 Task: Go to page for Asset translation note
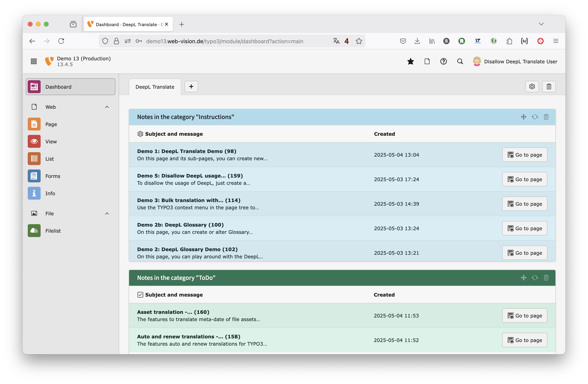tap(524, 316)
